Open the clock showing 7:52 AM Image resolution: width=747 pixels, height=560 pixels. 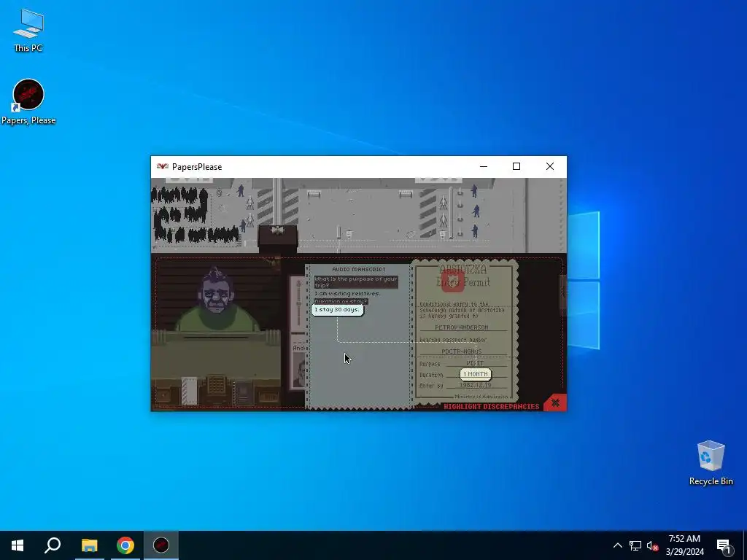point(684,545)
